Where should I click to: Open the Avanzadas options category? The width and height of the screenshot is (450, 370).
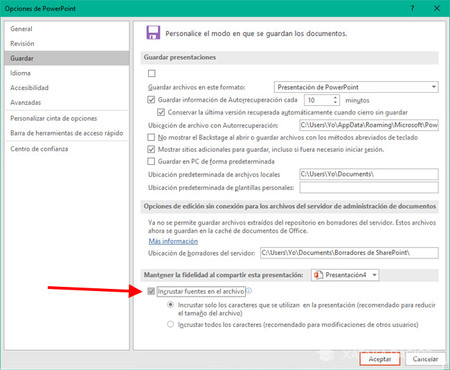[x=67, y=102]
